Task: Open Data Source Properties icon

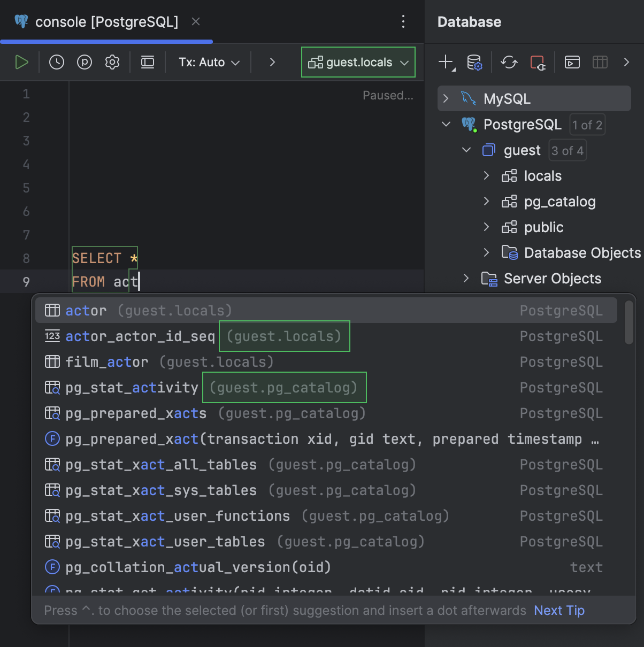Action: (474, 63)
